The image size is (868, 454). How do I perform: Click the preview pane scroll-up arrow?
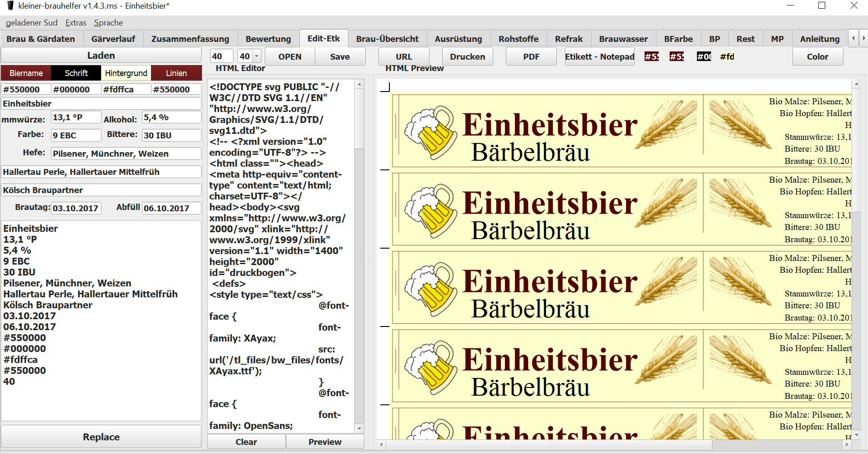click(856, 84)
